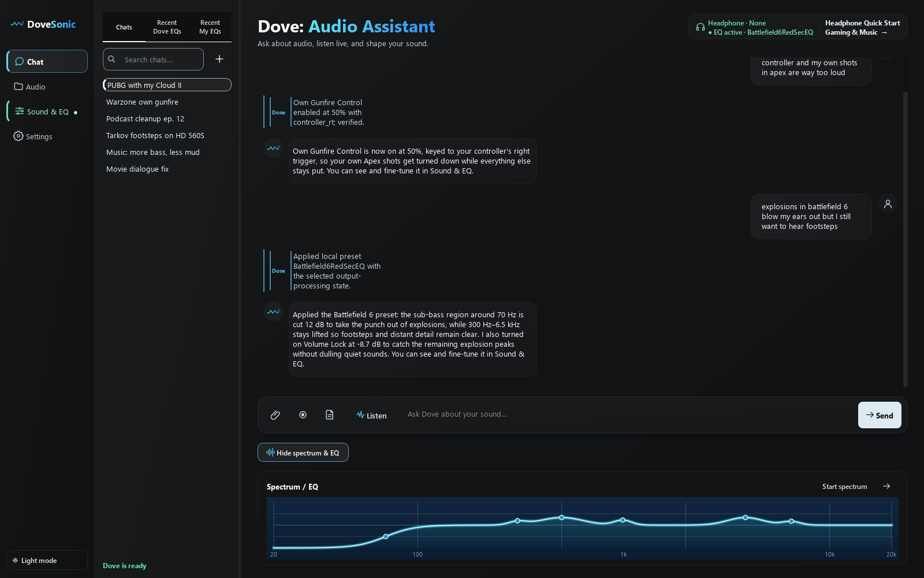Open the Chat section in sidebar

47,61
